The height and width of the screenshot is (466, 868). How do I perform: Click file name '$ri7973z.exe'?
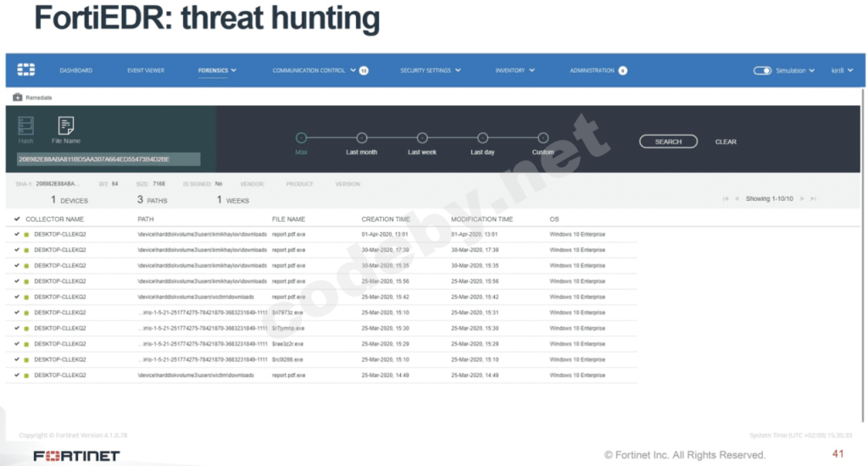coord(287,313)
